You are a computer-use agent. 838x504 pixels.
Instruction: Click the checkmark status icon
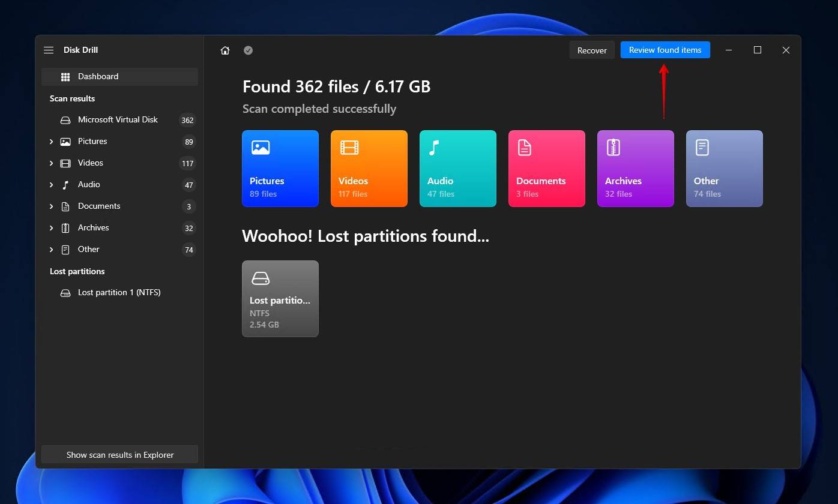248,50
